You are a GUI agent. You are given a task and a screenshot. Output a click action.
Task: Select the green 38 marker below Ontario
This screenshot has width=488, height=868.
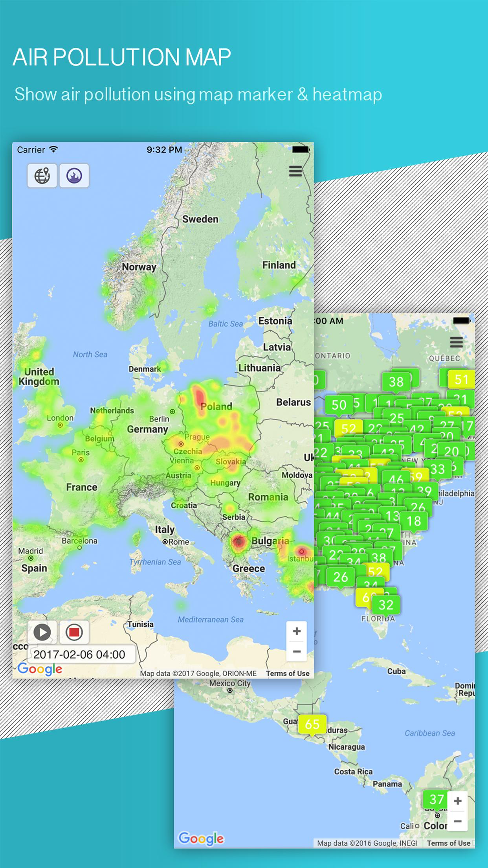[396, 381]
